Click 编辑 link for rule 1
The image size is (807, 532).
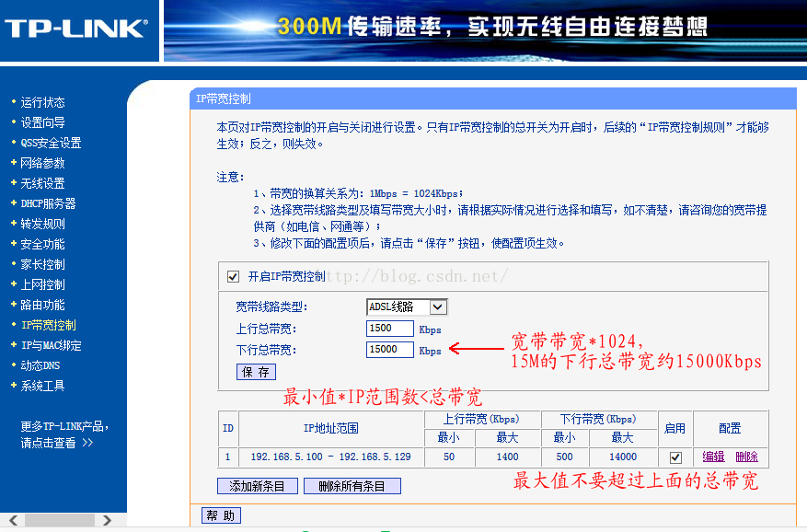click(713, 457)
